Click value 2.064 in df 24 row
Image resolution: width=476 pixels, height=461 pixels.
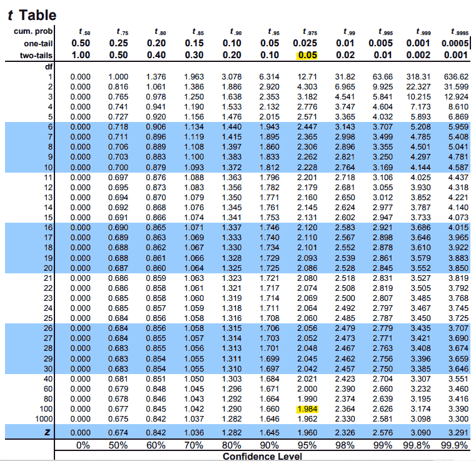point(307,308)
